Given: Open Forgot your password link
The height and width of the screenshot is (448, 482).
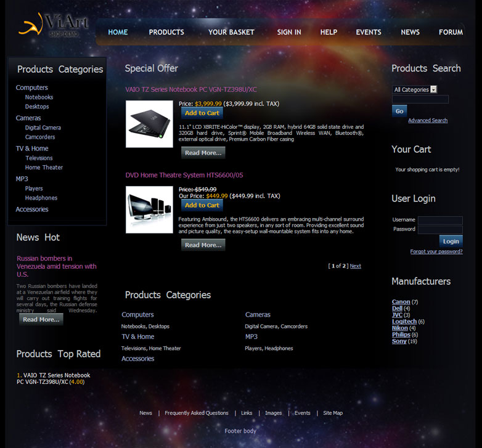Looking at the screenshot, I should 436,251.
